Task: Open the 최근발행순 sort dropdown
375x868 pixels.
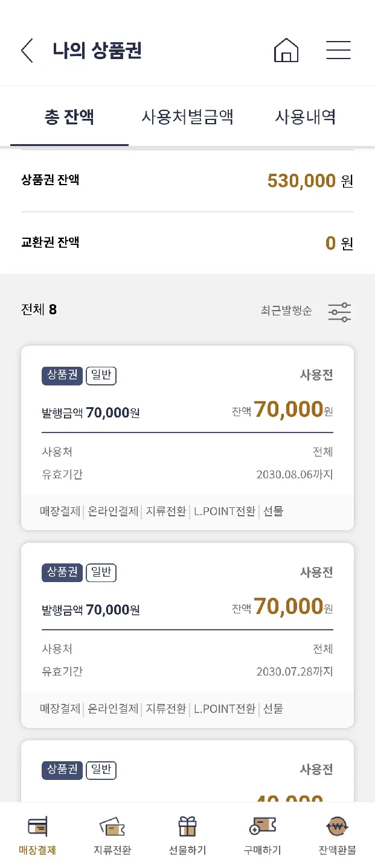Action: (286, 311)
